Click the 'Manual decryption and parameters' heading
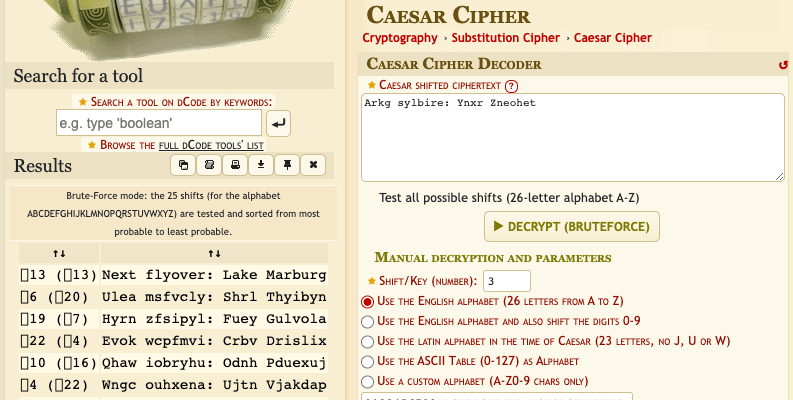Image resolution: width=793 pixels, height=400 pixels. (x=493, y=258)
